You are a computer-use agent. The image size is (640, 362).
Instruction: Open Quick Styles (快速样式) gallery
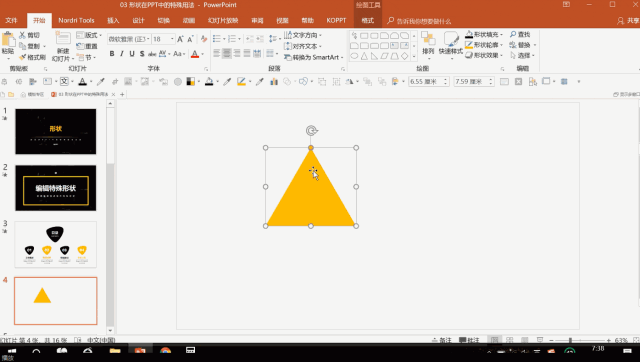(x=451, y=44)
